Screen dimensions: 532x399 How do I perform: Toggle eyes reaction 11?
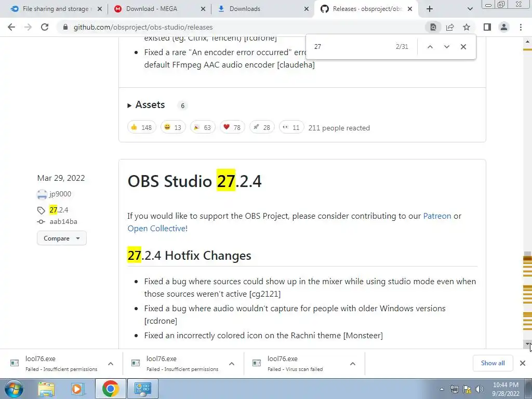(291, 127)
